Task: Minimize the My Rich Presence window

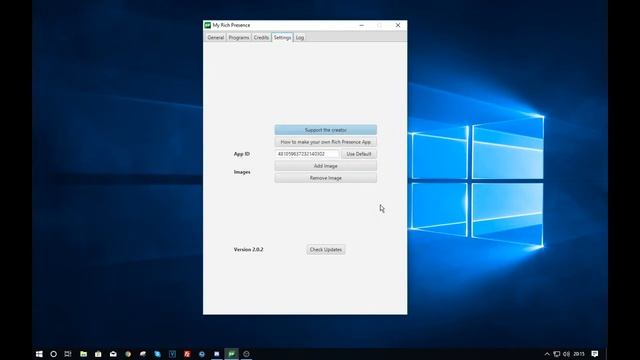Action: tap(362, 25)
